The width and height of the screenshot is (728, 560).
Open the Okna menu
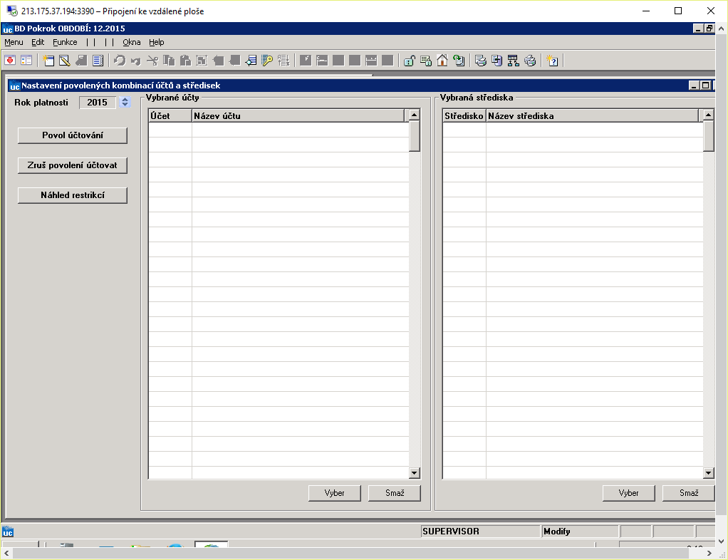[131, 42]
